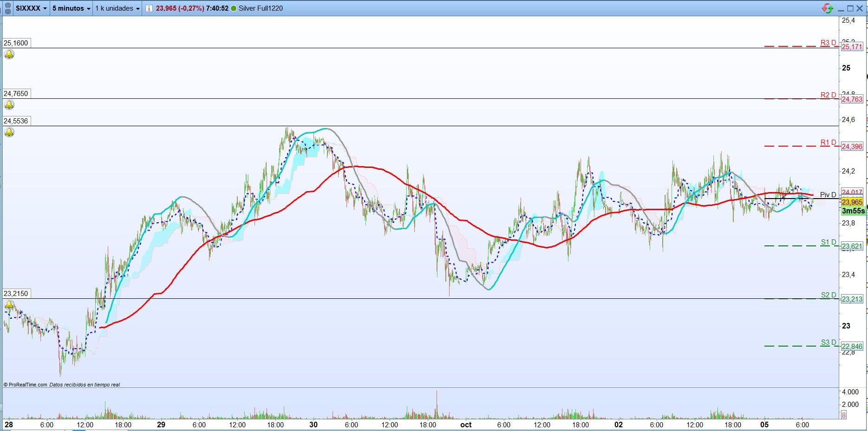Open the SIXXXX instrument dropdown
868x431 pixels.
32,8
